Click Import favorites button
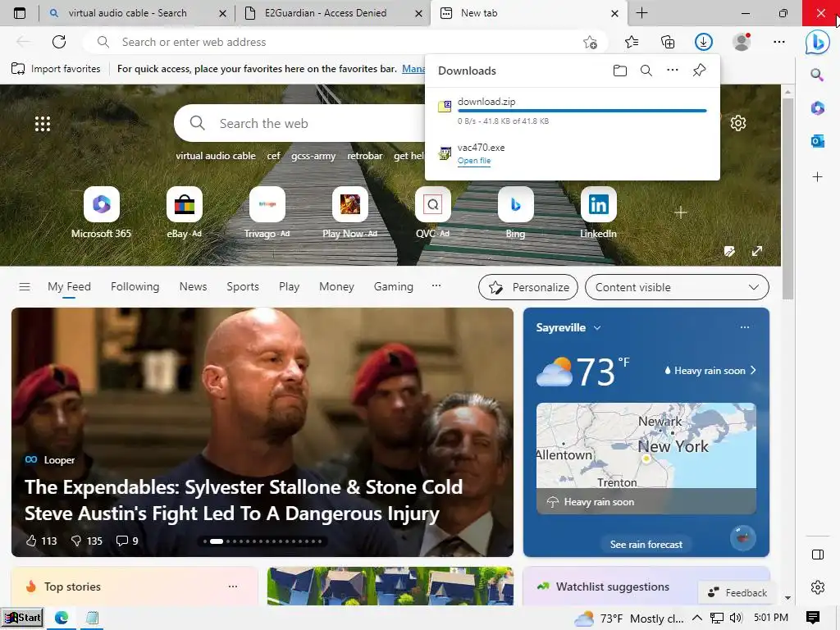Image resolution: width=840 pixels, height=630 pixels. click(57, 69)
